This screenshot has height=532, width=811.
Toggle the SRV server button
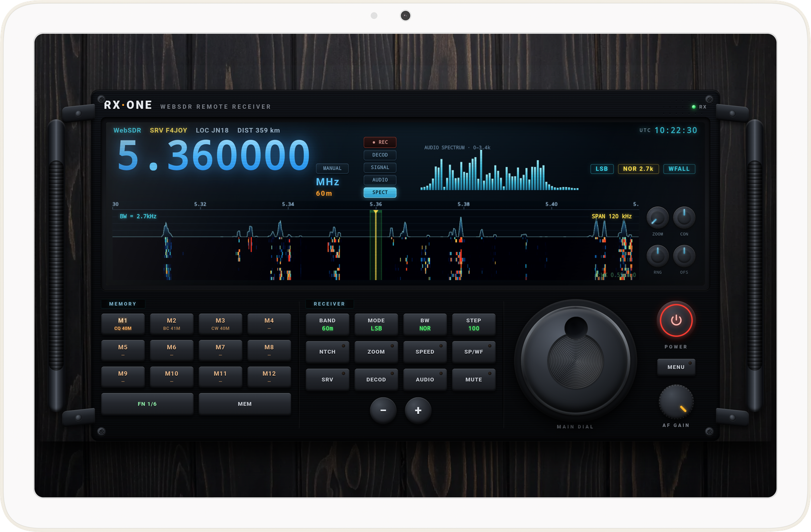(x=327, y=379)
